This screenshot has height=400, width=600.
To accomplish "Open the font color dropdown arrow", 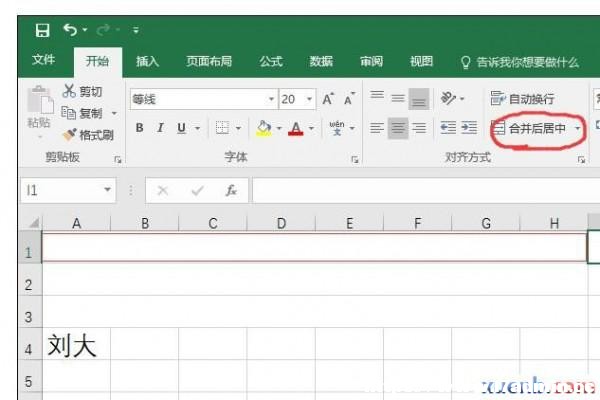I will coord(311,128).
